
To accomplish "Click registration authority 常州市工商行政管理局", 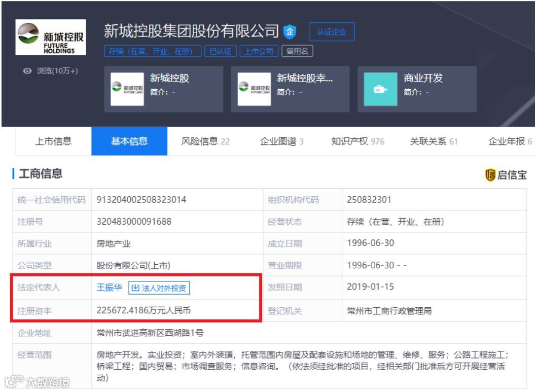I will 389,311.
